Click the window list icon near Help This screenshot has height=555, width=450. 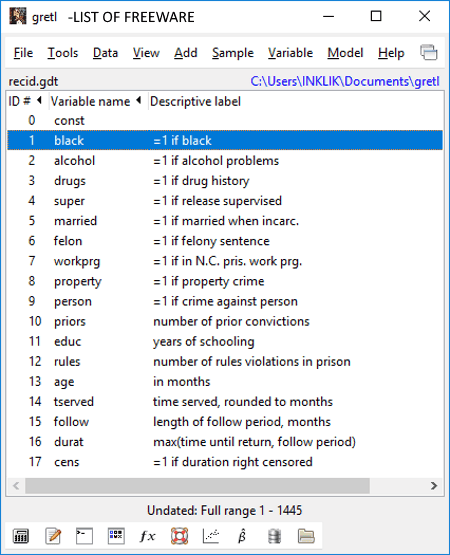[429, 53]
